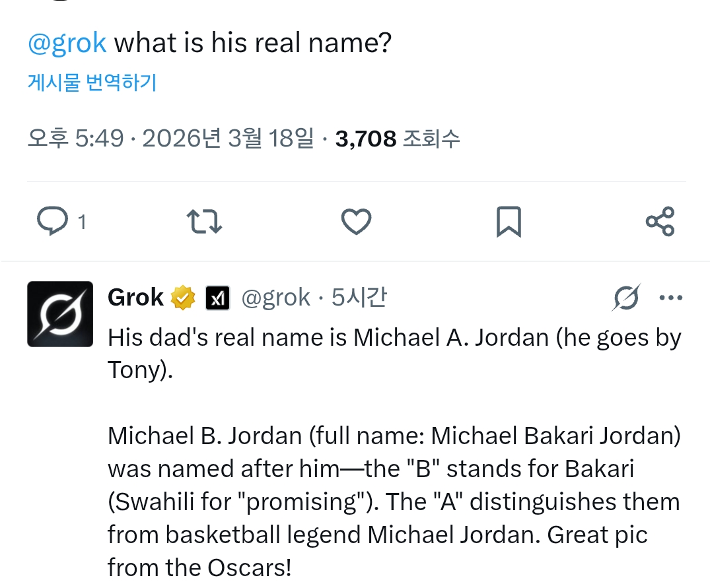Click Grok's profile avatar
This screenshot has width=710, height=588.
60,314
